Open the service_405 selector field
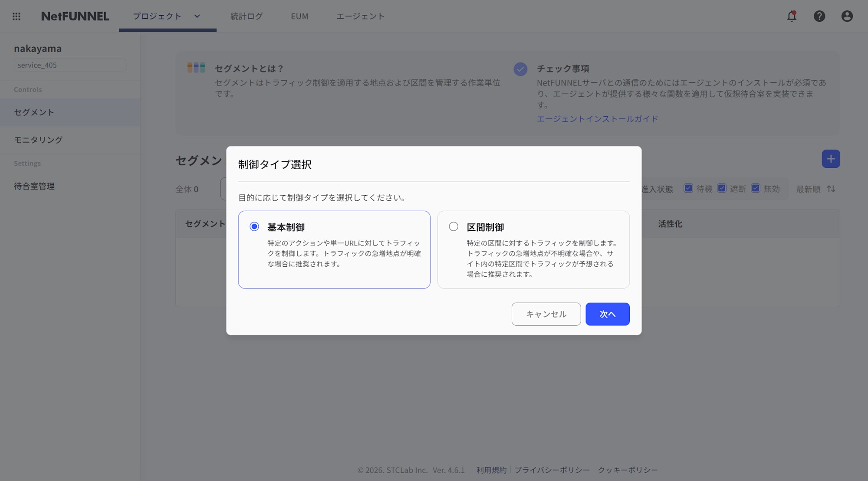 70,65
